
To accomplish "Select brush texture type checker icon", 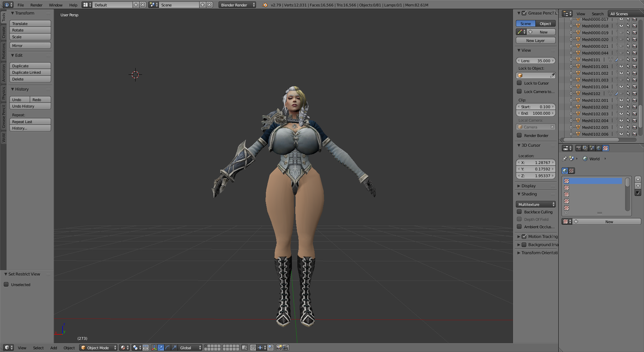I will [x=572, y=170].
